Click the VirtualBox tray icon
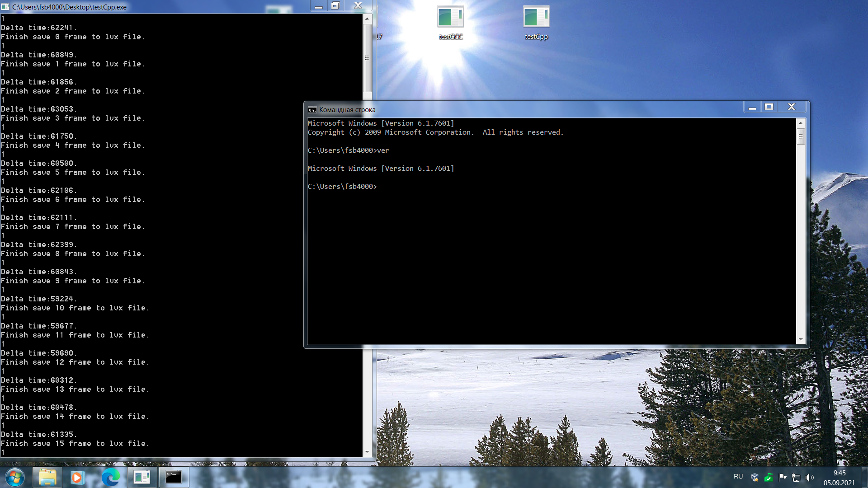Image resolution: width=868 pixels, height=488 pixels. [755, 477]
